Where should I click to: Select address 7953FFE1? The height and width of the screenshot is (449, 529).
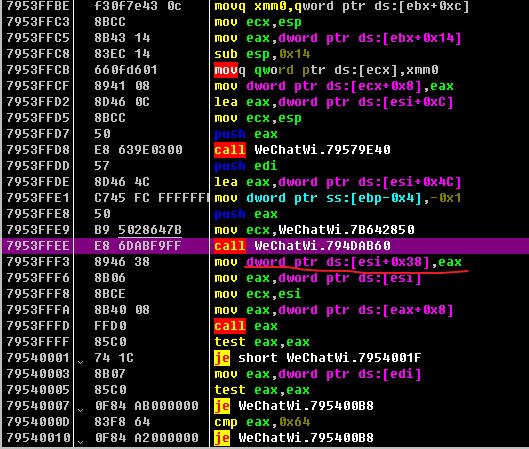click(x=38, y=198)
